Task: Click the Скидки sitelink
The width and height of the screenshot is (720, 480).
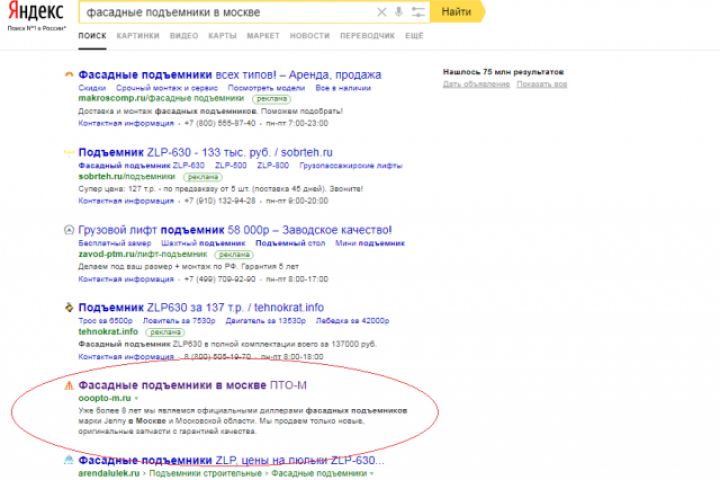Action: pos(92,88)
